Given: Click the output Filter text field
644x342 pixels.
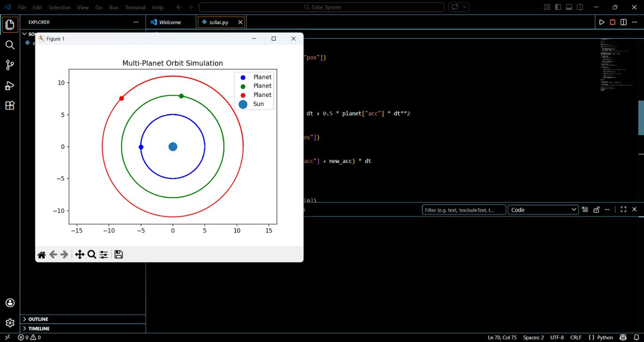Looking at the screenshot, I should 464,210.
